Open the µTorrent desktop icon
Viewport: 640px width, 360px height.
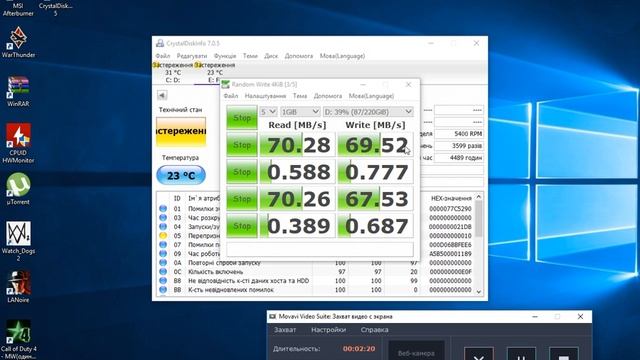point(18,189)
